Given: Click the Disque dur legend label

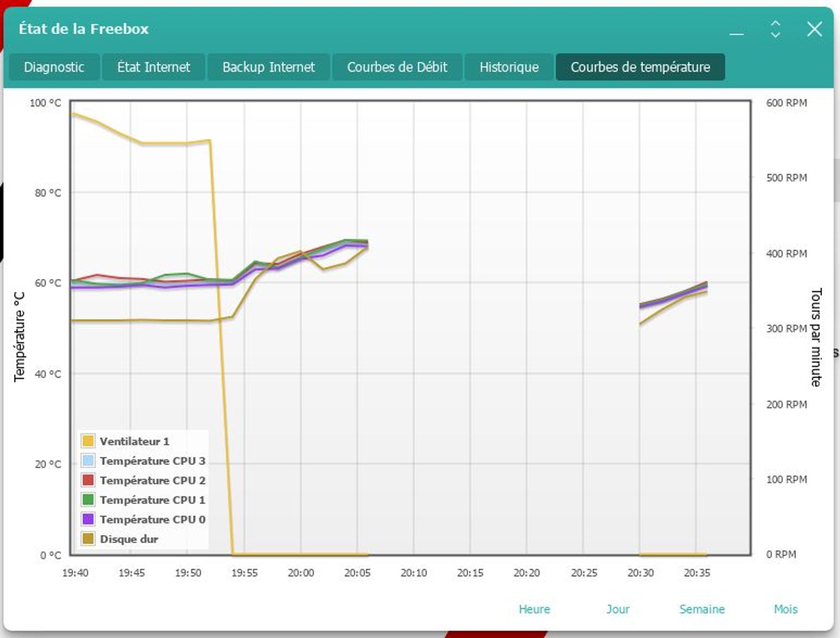Looking at the screenshot, I should point(129,539).
